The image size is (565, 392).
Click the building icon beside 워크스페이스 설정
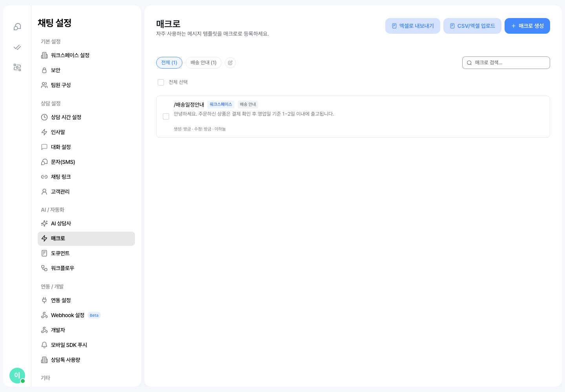click(x=44, y=55)
